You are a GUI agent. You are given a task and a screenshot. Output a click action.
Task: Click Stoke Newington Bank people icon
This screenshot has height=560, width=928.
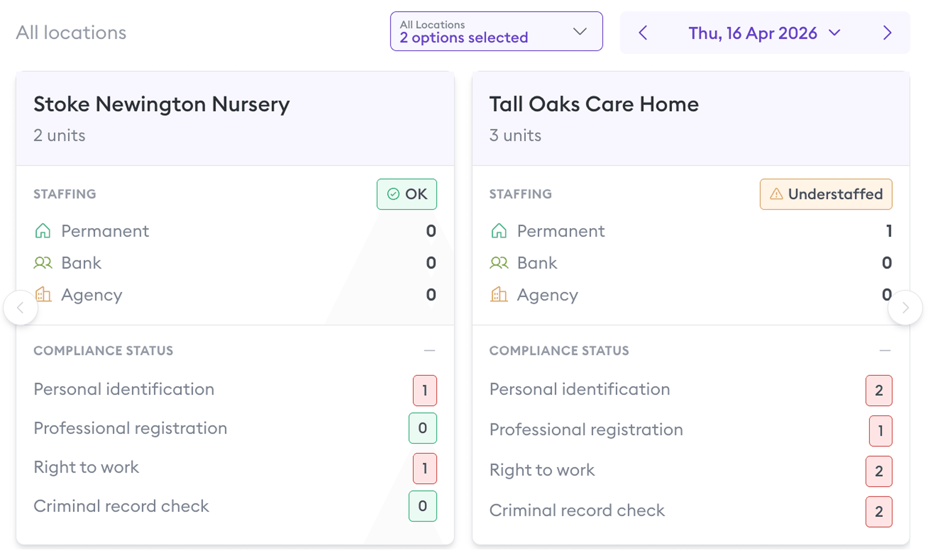[x=43, y=263]
